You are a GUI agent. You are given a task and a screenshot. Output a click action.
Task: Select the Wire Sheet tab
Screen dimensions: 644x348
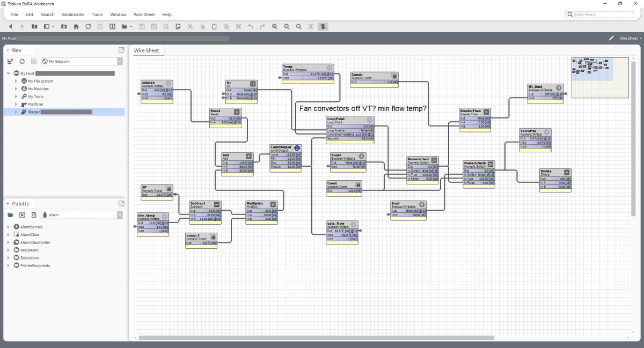coord(148,50)
